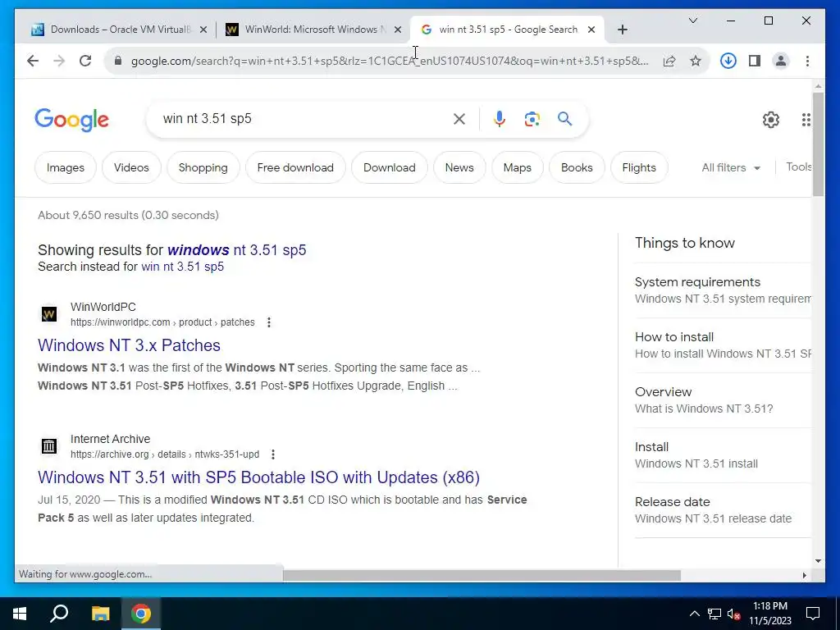Click the address bar URL
This screenshot has height=630, width=840.
point(390,61)
